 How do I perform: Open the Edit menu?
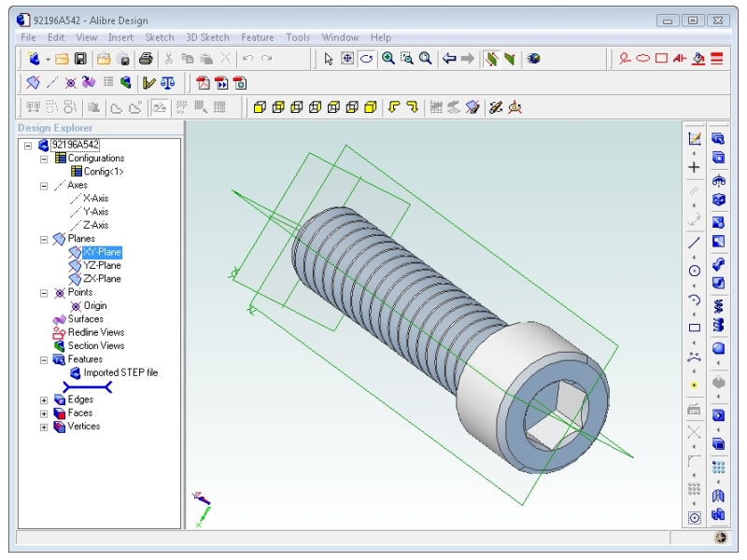pyautogui.click(x=56, y=37)
